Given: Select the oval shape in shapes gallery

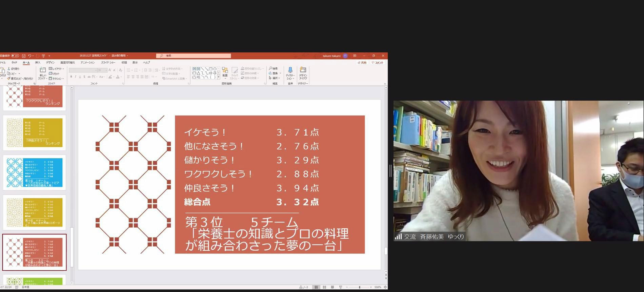Looking at the screenshot, I should coord(215,69).
